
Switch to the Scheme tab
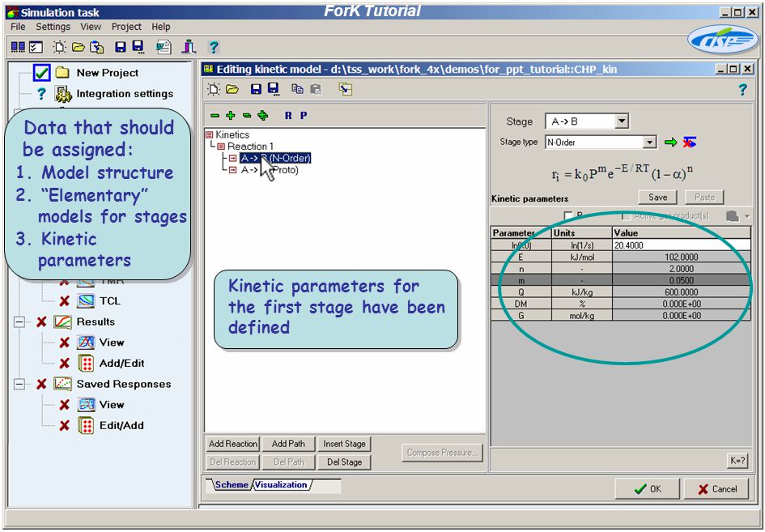point(232,485)
